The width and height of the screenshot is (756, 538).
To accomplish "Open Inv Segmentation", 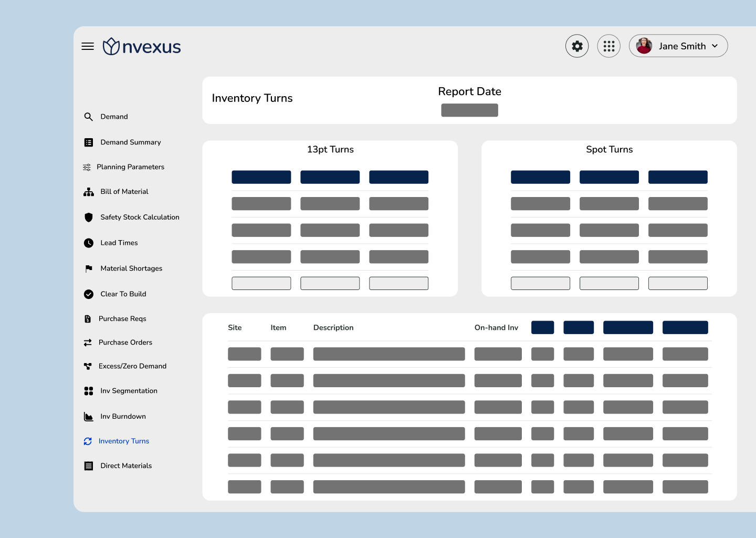I will coord(129,391).
